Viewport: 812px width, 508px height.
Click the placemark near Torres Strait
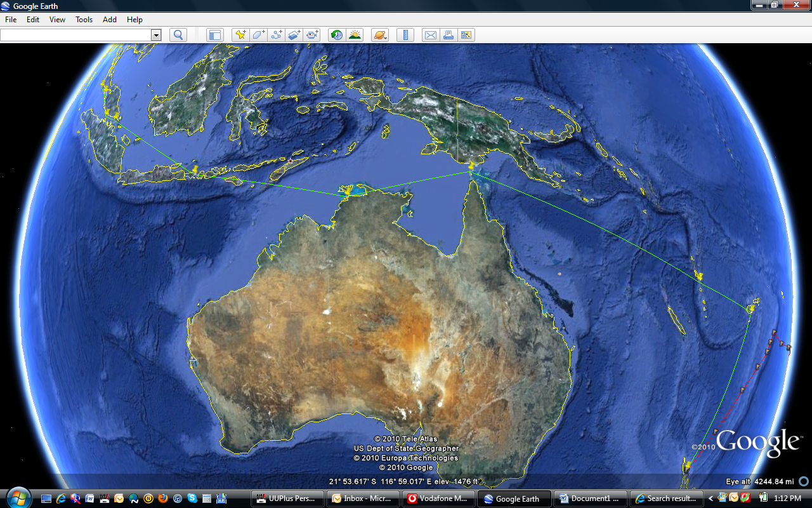click(471, 165)
